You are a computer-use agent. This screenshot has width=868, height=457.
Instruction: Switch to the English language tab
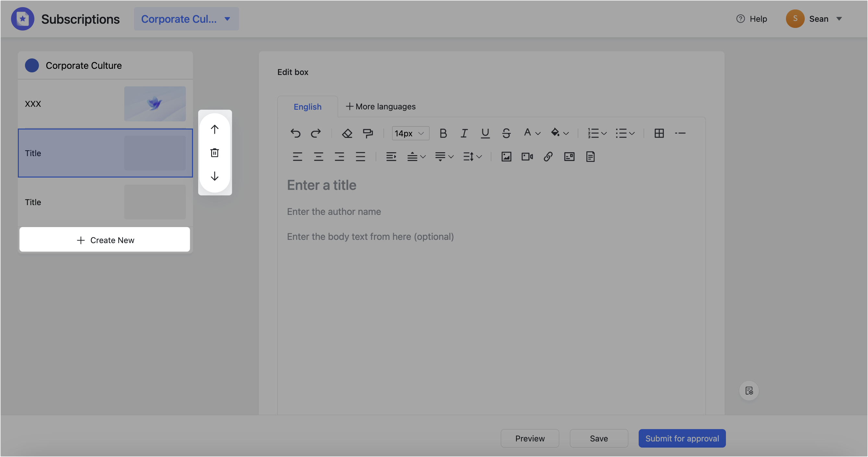point(307,106)
